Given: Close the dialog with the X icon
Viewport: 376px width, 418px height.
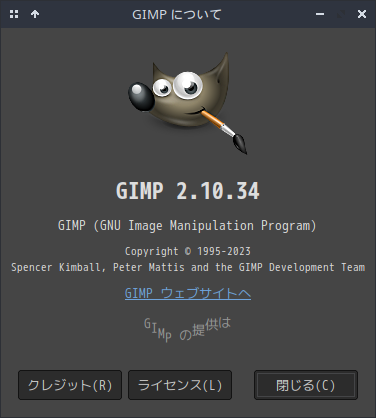Looking at the screenshot, I should coord(362,14).
